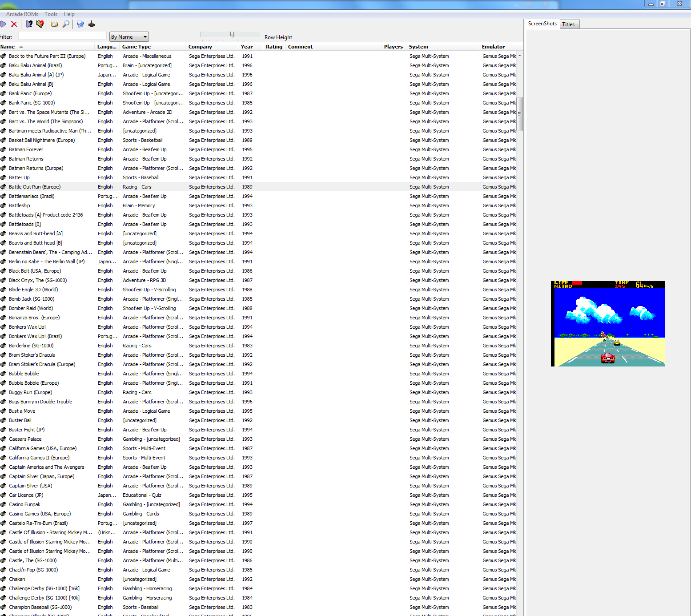The image size is (691, 616).
Task: Sort by the Comment column header
Action: [x=334, y=47]
